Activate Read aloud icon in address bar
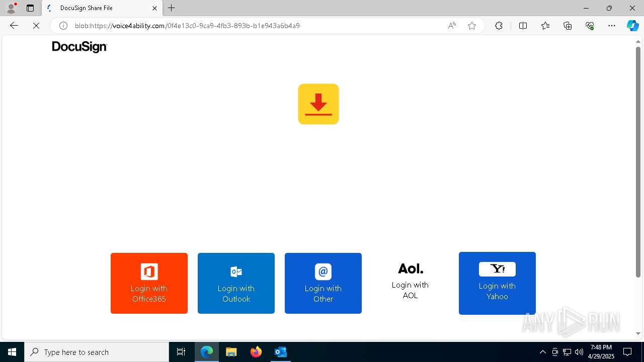This screenshot has width=644, height=362. tap(452, 26)
